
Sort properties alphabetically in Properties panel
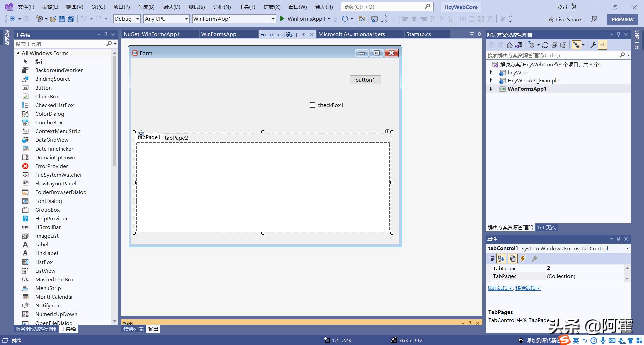(x=501, y=258)
